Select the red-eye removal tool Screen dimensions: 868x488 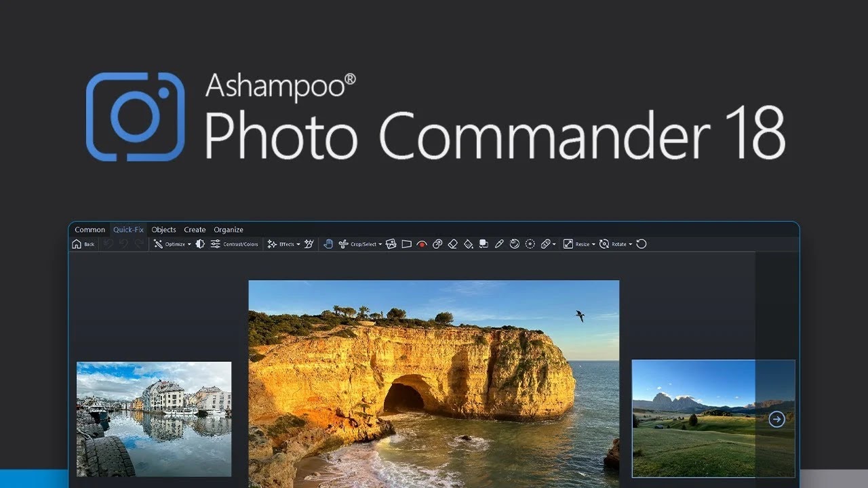pyautogui.click(x=422, y=244)
